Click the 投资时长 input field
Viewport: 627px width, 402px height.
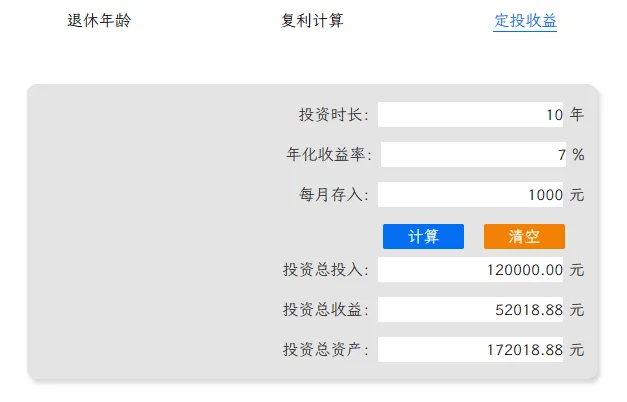[470, 115]
